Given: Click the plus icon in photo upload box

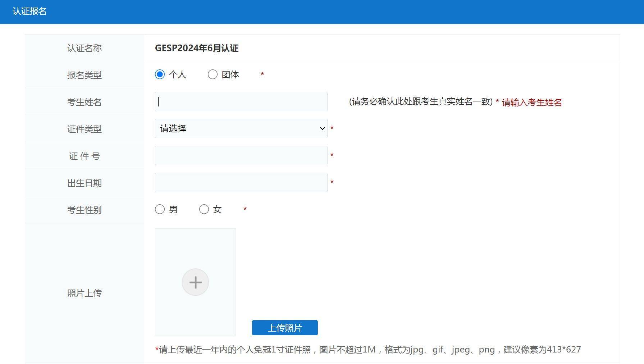Looking at the screenshot, I should click(195, 282).
